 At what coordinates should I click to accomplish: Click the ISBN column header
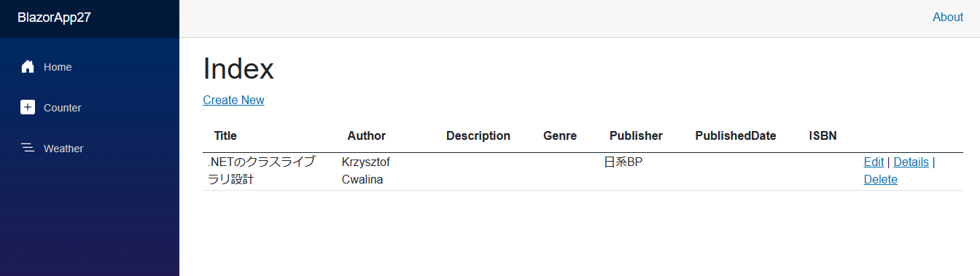tap(822, 135)
